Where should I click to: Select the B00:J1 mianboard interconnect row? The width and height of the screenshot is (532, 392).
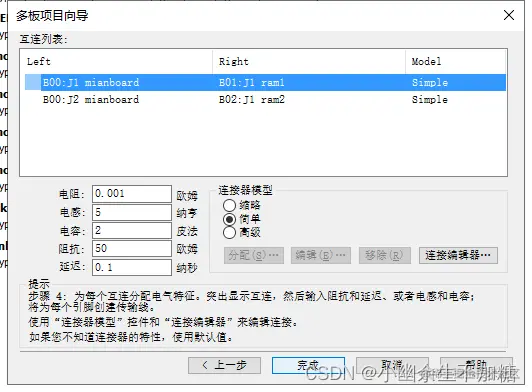pos(265,82)
